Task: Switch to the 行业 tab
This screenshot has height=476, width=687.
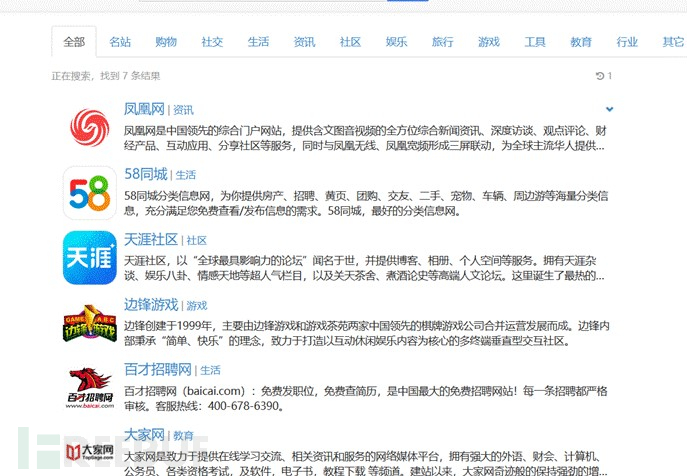Action: click(x=627, y=42)
